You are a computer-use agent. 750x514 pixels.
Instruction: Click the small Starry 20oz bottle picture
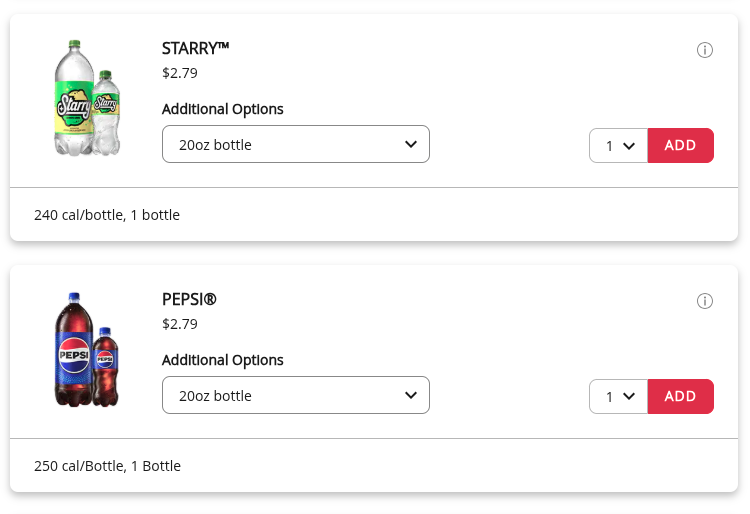coord(107,113)
